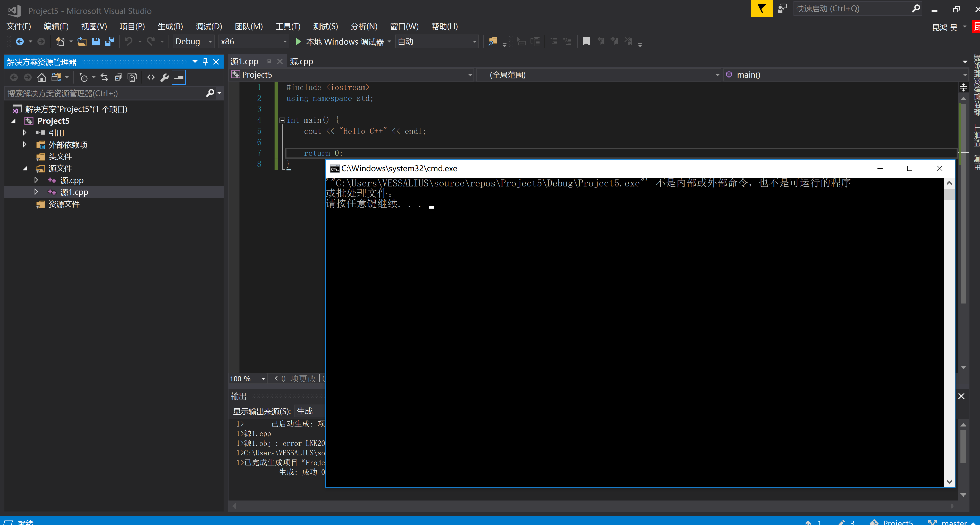Close the Solution Explorer panel
The height and width of the screenshot is (525, 980).
point(216,62)
